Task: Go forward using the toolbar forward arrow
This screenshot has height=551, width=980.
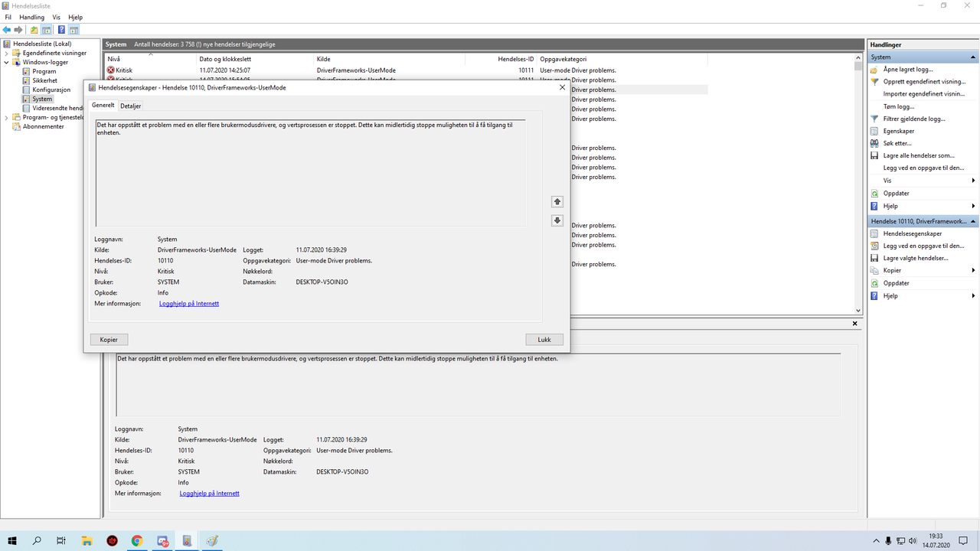Action: point(18,30)
